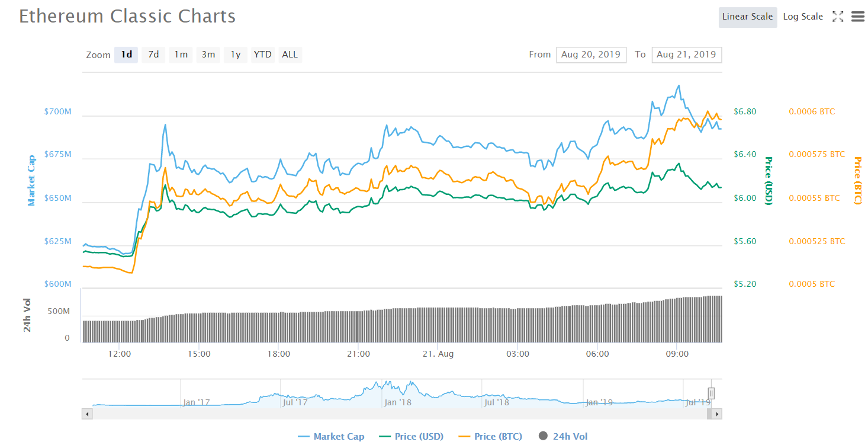Zoom chart to 1y
Screen dimensions: 868x445
point(235,55)
